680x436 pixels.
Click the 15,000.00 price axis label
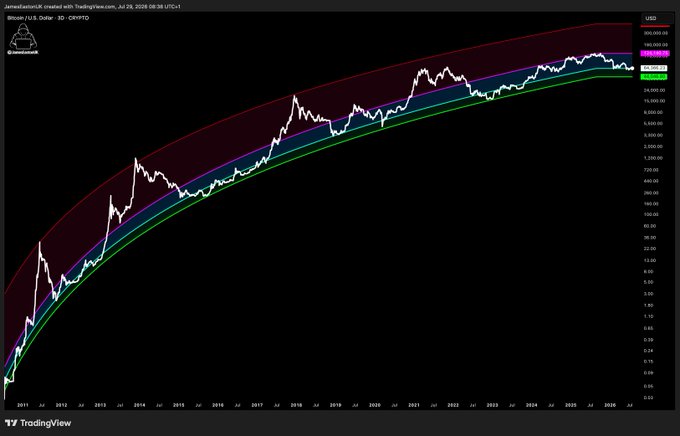(x=654, y=101)
